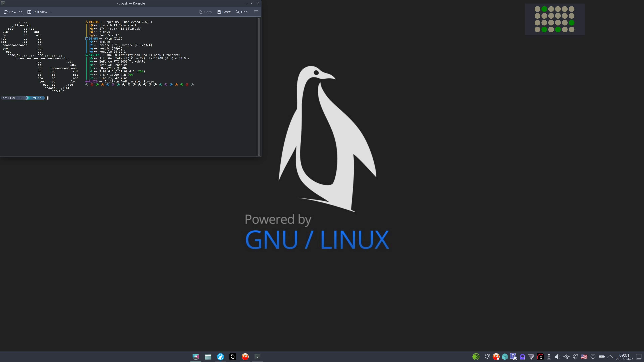Open the Spectacle screenshot tool in taskbar
The image size is (644, 362).
(x=196, y=356)
